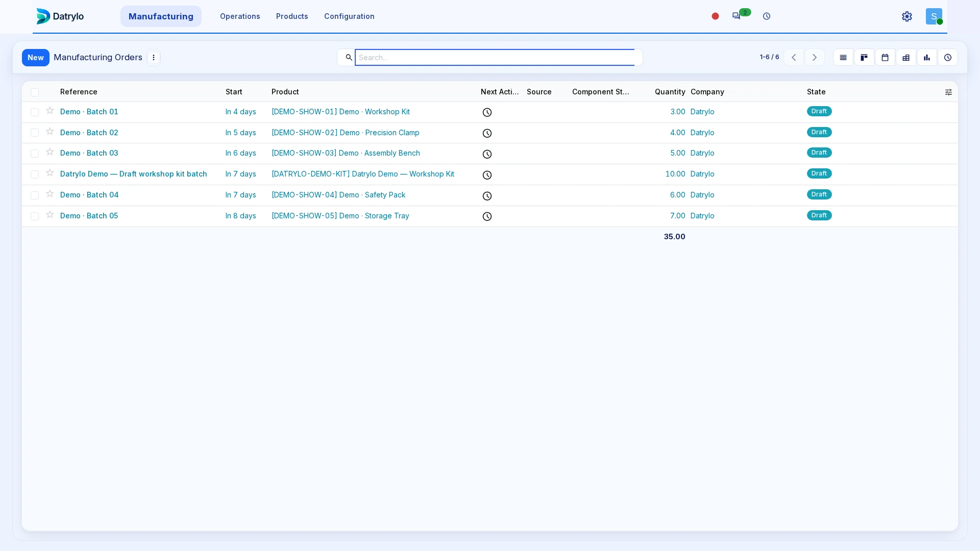
Task: Open the Demo · Batch 01 order
Action: click(x=89, y=112)
